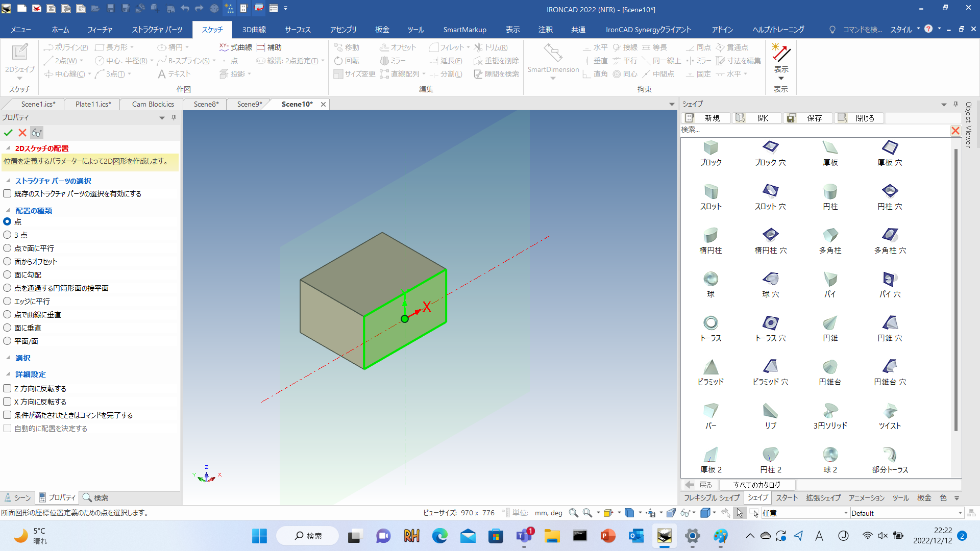Viewport: 980px width, 551px height.
Task: Open the Default style dropdown
Action: click(960, 513)
